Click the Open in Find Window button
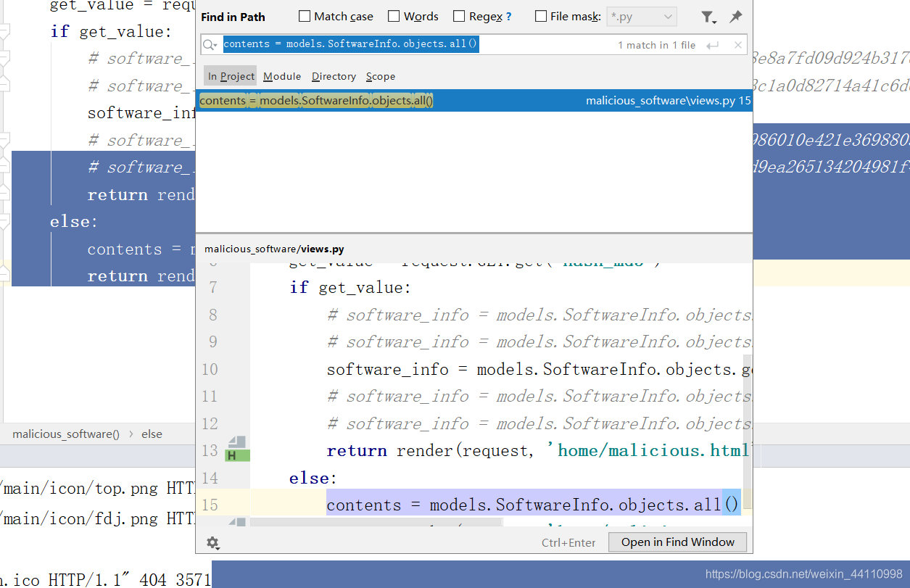Viewport: 910px width, 588px height. (677, 542)
